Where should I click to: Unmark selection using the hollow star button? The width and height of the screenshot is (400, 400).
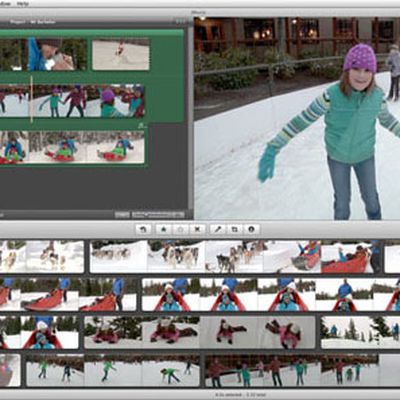[180, 229]
